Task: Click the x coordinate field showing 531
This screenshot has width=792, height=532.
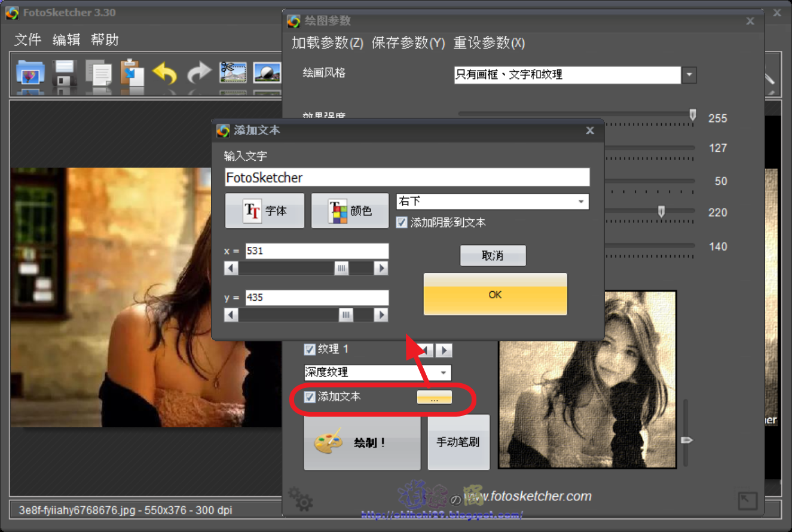Action: pos(317,251)
